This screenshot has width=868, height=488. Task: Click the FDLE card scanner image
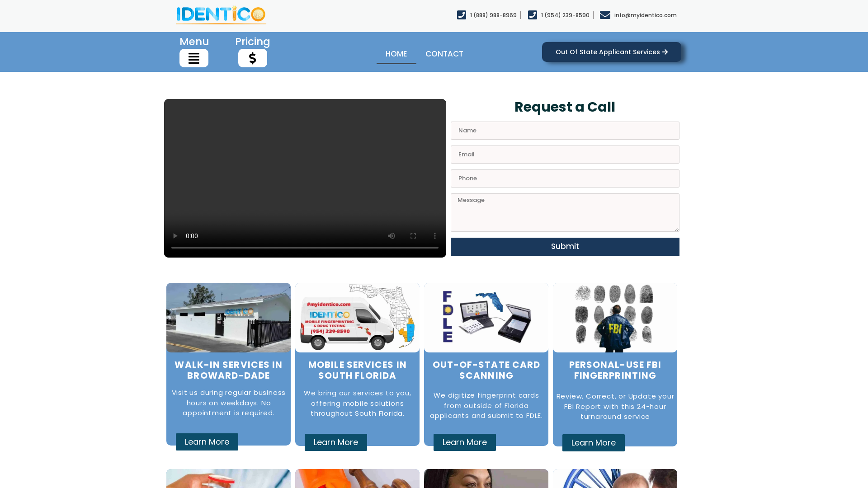(x=486, y=318)
